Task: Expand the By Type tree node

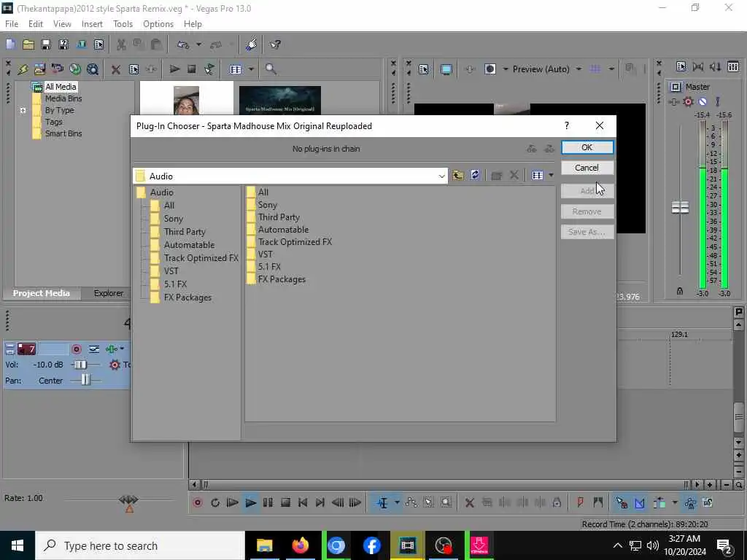Action: click(x=23, y=111)
